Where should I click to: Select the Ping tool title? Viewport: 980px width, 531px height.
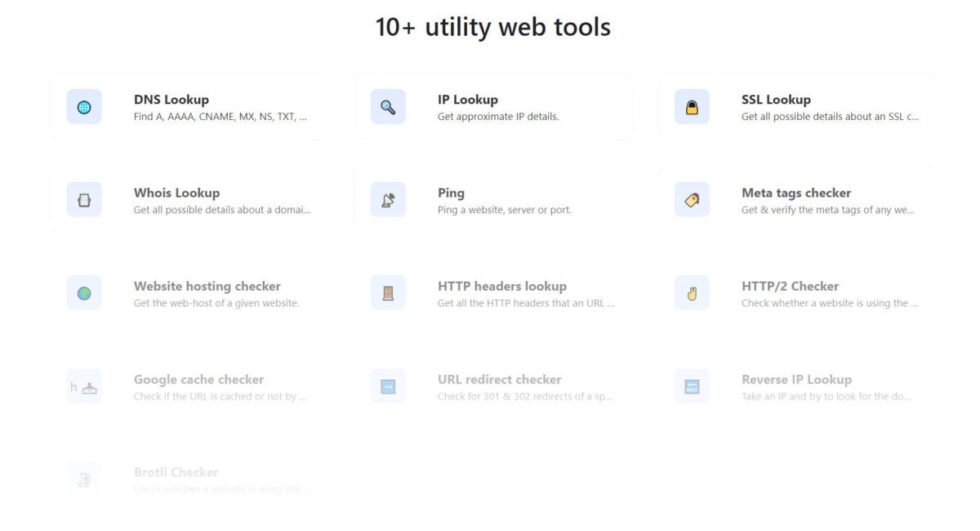451,193
